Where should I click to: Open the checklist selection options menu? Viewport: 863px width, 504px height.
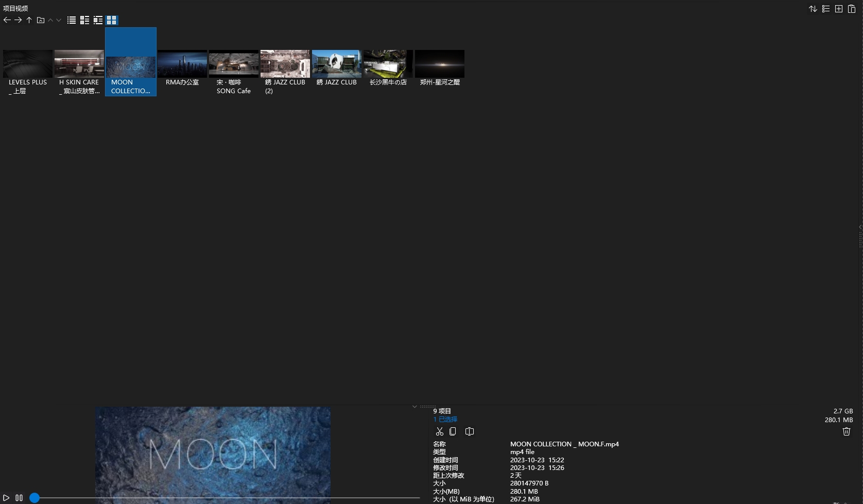[826, 9]
